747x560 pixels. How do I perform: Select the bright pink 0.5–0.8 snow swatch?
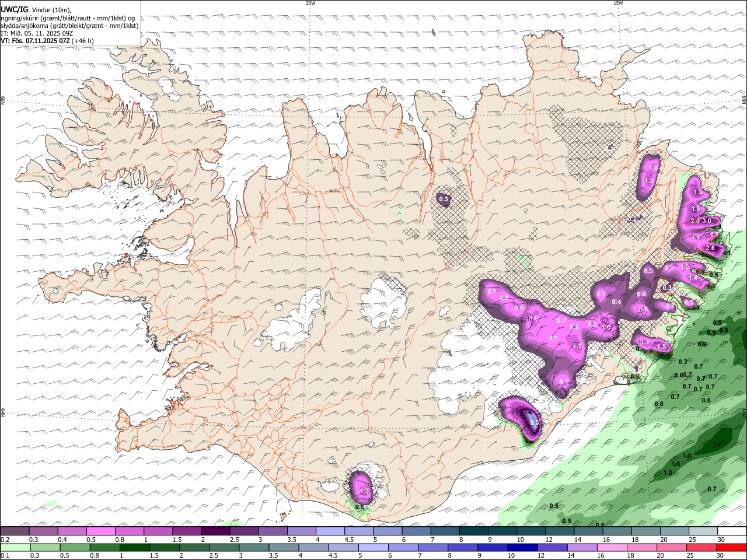(101, 531)
